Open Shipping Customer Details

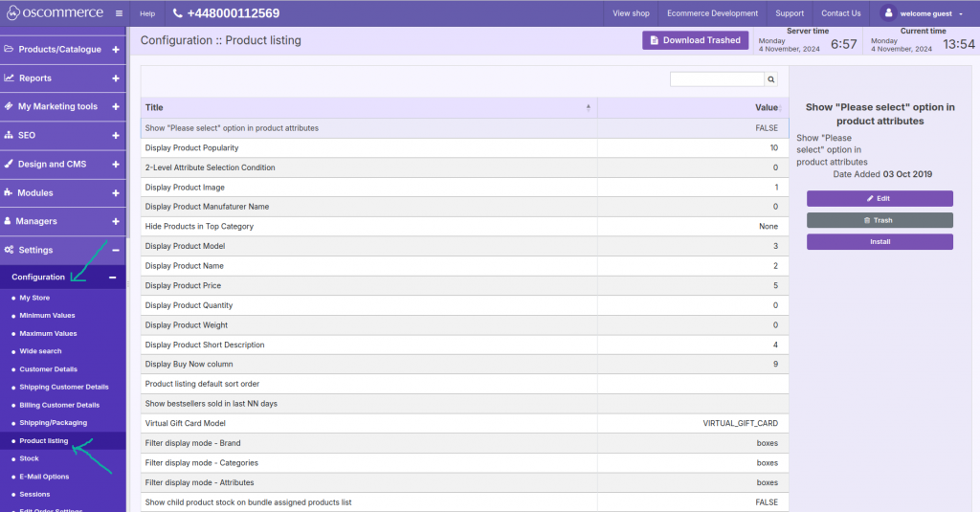(64, 387)
